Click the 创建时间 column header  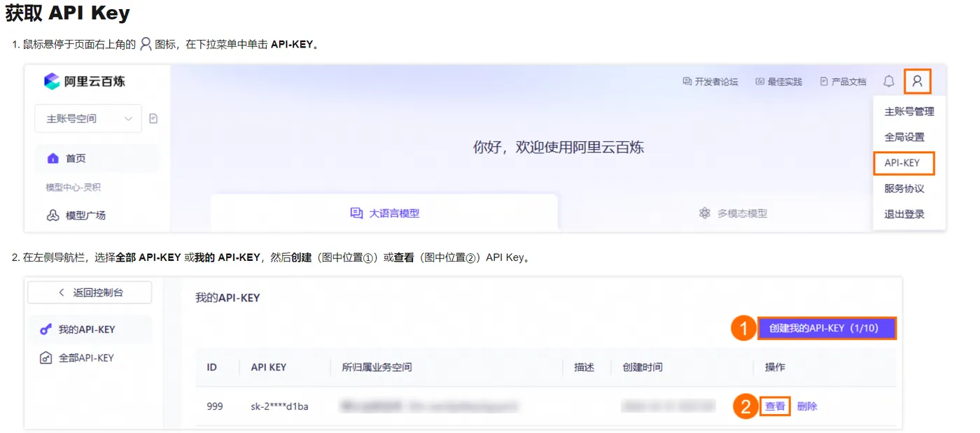coord(643,367)
